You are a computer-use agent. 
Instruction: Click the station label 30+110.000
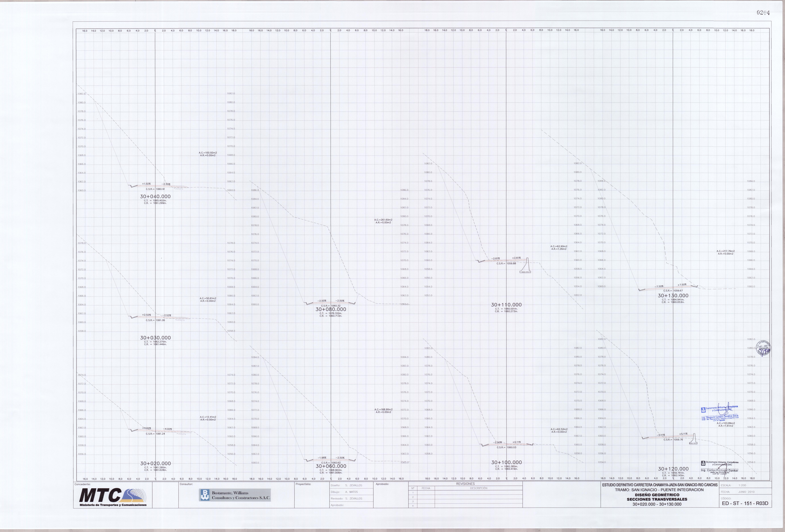coord(506,305)
